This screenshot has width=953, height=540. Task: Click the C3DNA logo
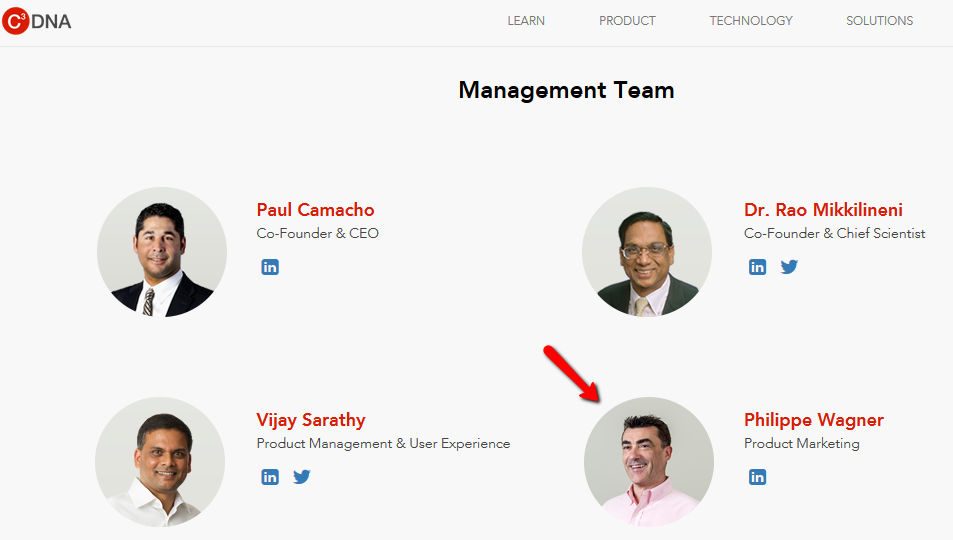click(x=36, y=21)
